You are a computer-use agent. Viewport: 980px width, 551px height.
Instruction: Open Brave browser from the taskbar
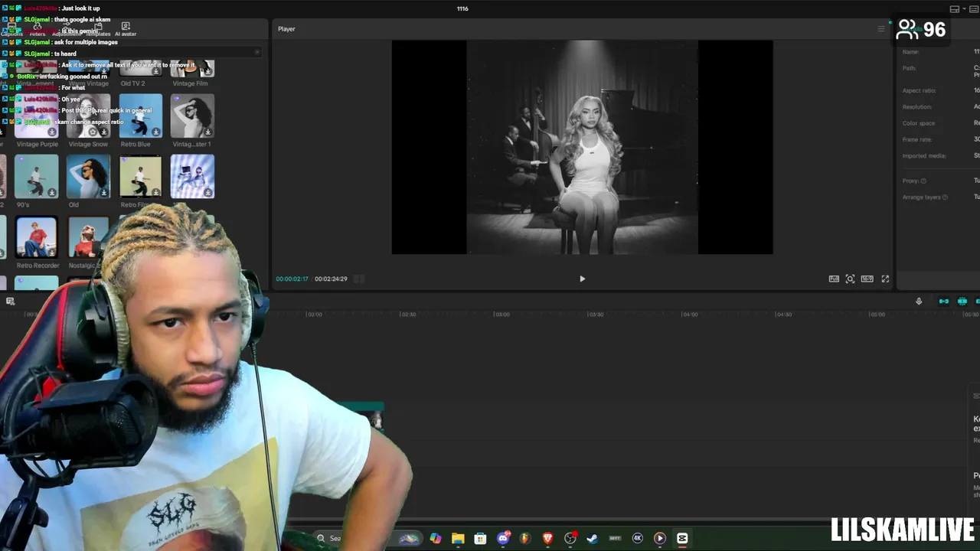pos(547,539)
